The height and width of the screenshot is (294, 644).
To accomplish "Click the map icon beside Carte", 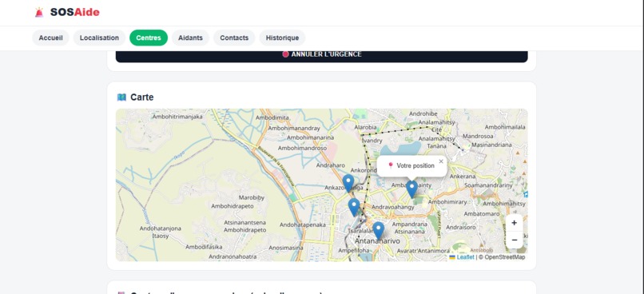I will [121, 97].
